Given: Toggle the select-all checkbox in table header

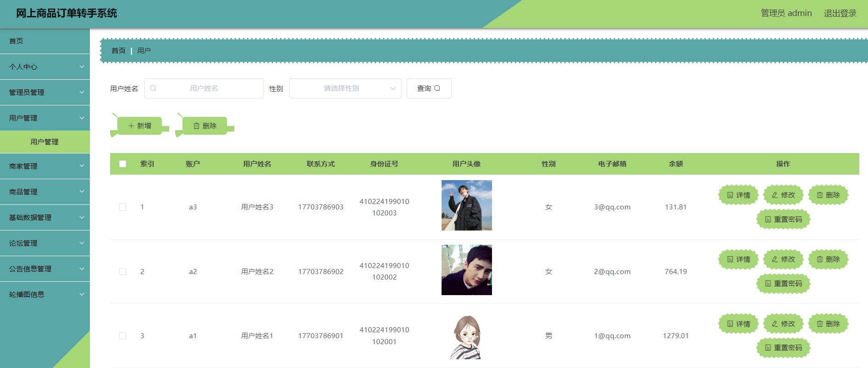Looking at the screenshot, I should point(122,164).
